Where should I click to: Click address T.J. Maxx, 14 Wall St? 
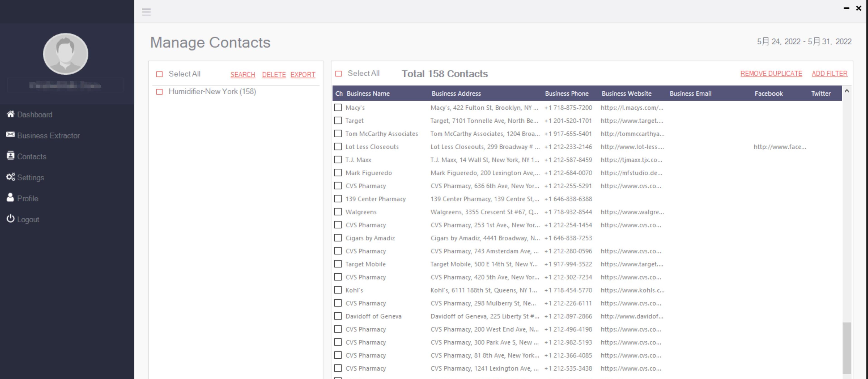click(x=484, y=160)
